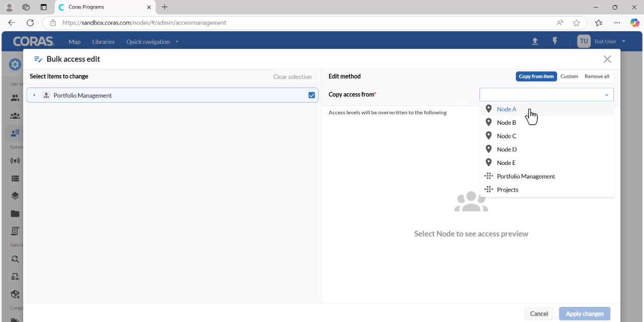Switch to Custom edit method
Viewport: 644px width, 322px height.
(x=569, y=76)
